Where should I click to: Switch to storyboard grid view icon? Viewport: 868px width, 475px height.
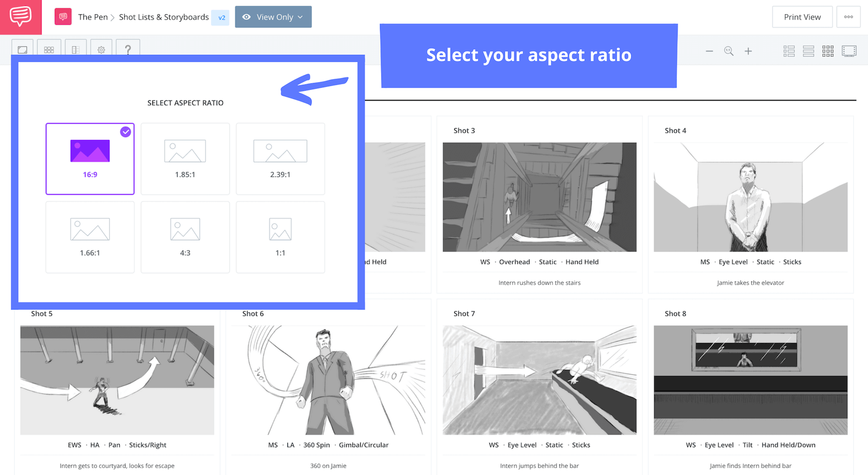(x=828, y=51)
